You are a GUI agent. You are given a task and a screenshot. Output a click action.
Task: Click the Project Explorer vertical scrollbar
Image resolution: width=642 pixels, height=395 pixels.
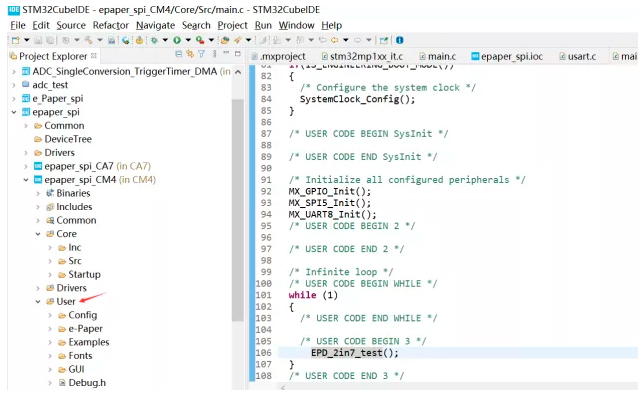[237, 210]
